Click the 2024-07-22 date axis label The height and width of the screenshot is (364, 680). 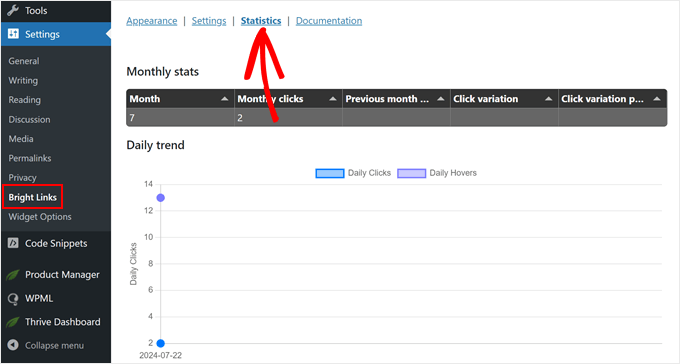[x=160, y=355]
